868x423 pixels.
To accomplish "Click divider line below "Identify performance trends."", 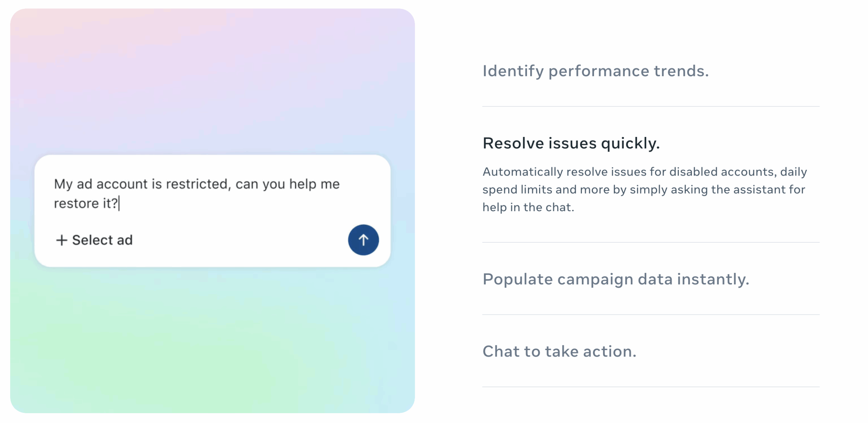I will point(650,106).
